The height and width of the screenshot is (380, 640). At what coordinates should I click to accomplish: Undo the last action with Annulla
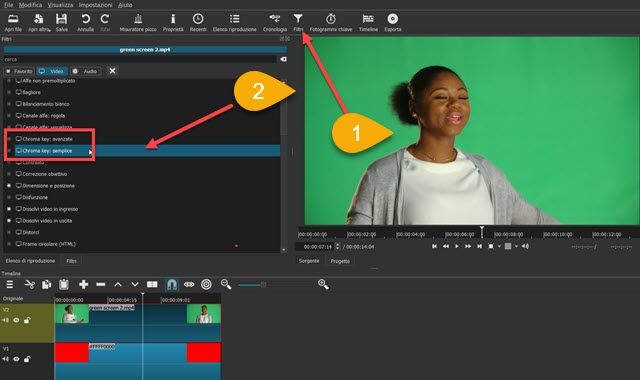[x=85, y=22]
